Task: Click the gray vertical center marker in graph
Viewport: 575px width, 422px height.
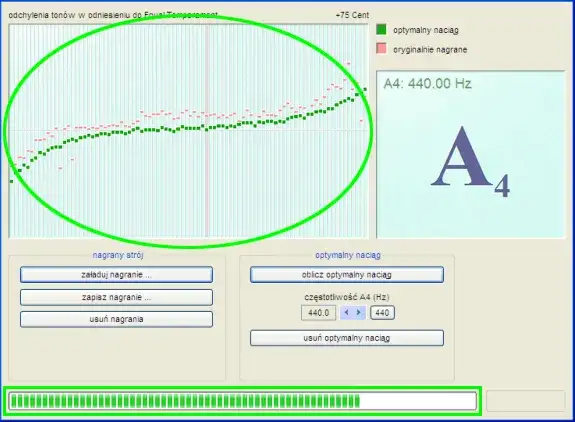Action: (x=207, y=131)
